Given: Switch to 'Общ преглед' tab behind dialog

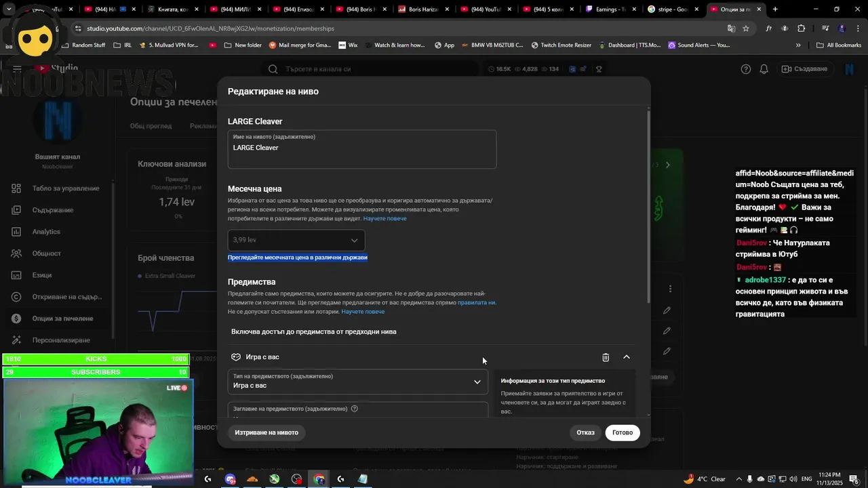Looking at the screenshot, I should click(151, 126).
